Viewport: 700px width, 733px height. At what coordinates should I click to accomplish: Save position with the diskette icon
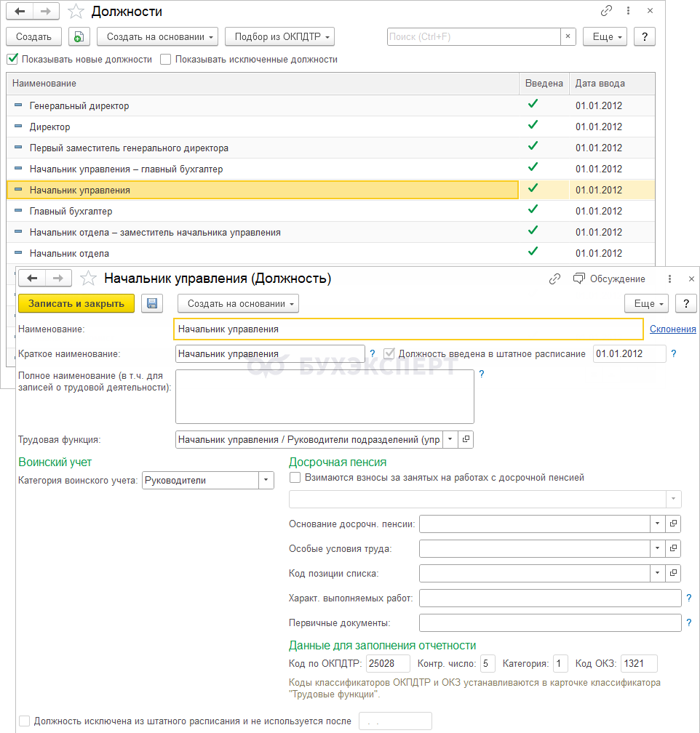click(152, 303)
